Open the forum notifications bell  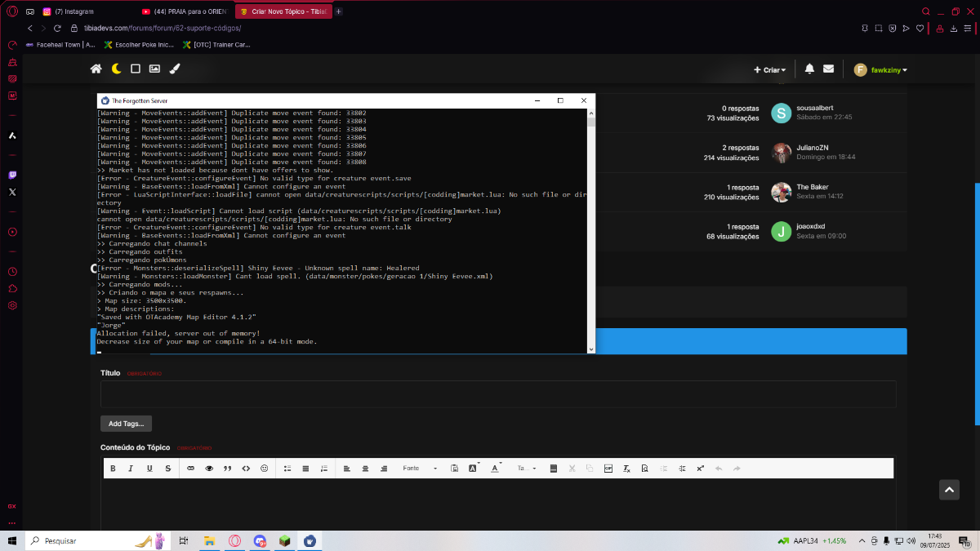coord(809,69)
